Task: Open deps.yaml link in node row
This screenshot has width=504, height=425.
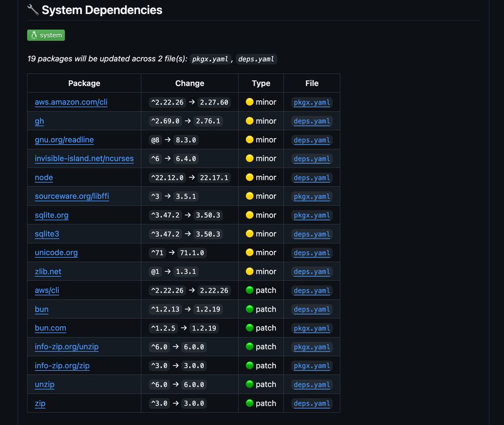Action: pyautogui.click(x=312, y=178)
